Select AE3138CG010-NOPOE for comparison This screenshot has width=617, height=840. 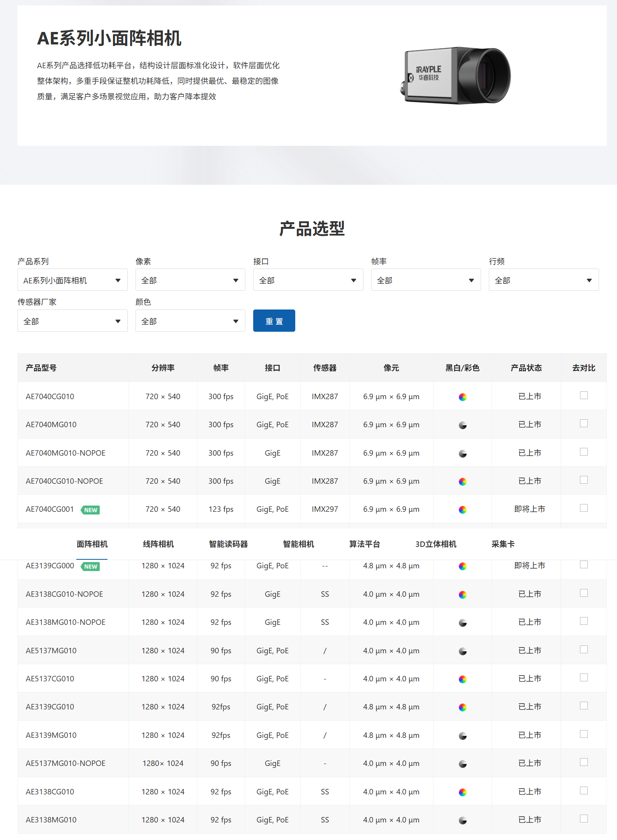point(584,593)
